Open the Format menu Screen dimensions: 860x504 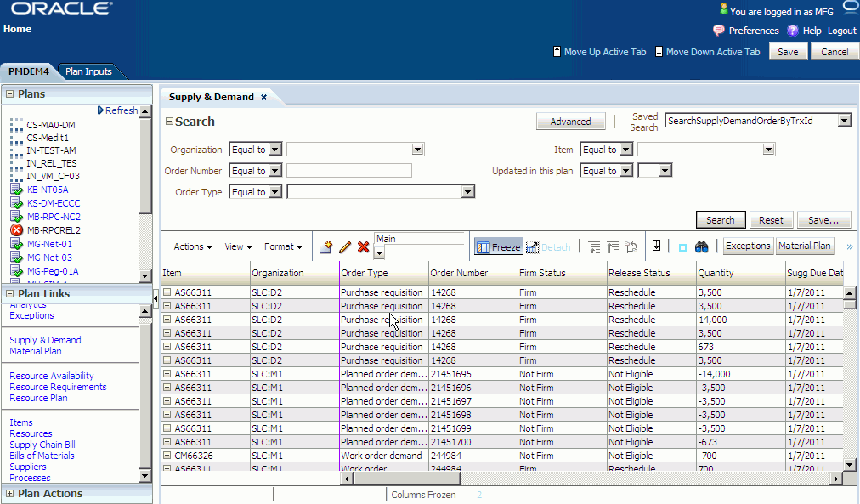[283, 246]
